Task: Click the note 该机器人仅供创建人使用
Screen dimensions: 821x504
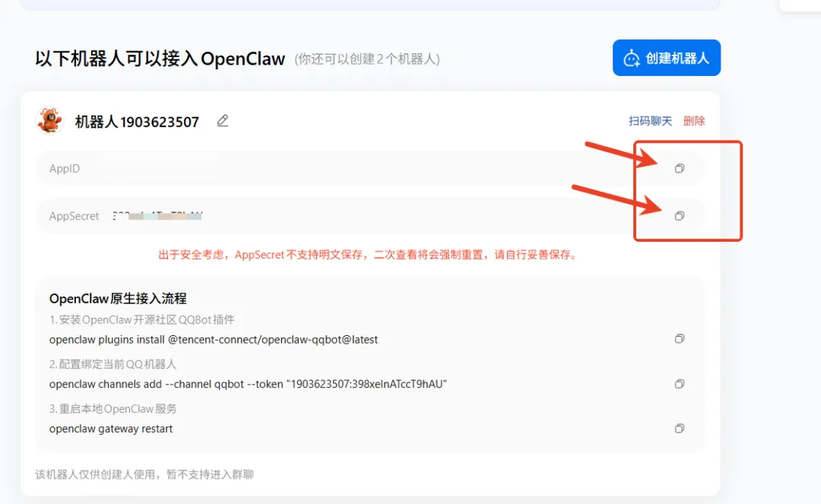Action: click(x=144, y=474)
